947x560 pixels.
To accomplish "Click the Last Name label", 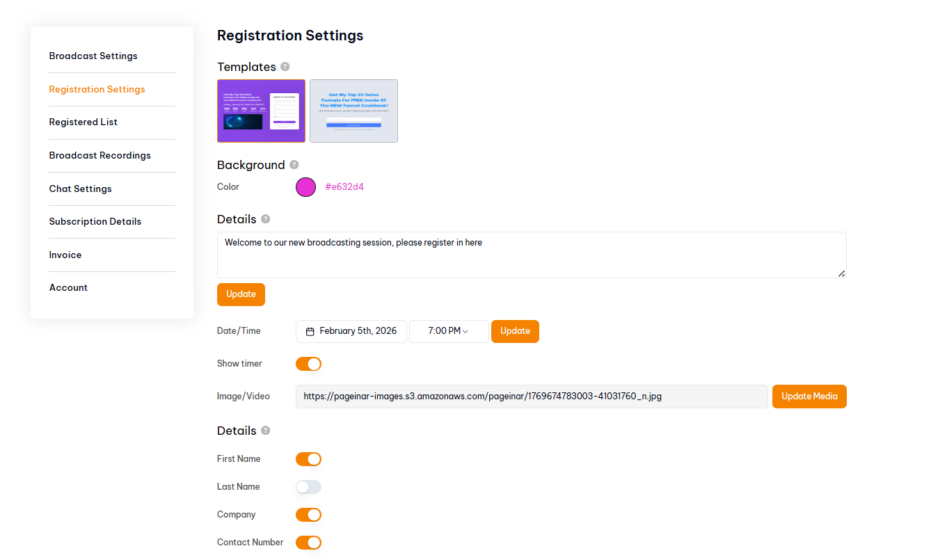I will coord(239,487).
